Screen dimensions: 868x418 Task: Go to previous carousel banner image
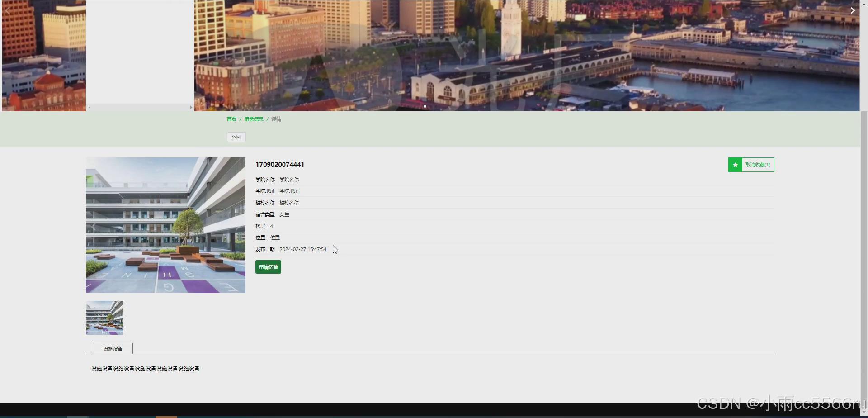point(8,10)
